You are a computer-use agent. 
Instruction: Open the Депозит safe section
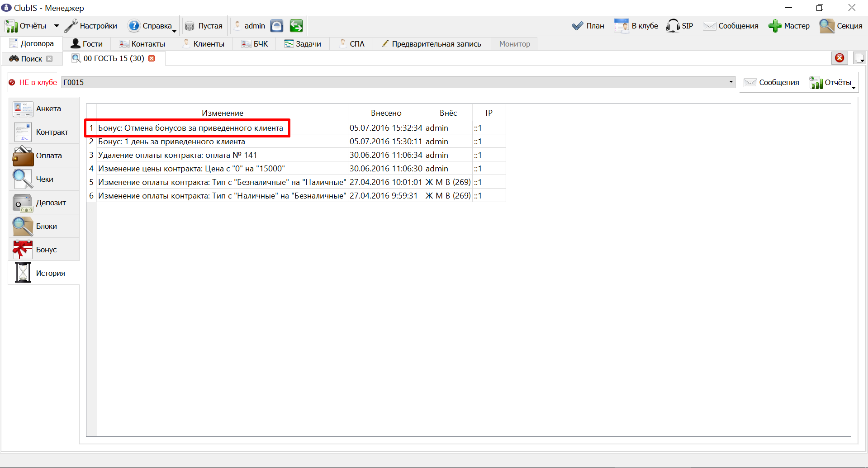coord(44,203)
